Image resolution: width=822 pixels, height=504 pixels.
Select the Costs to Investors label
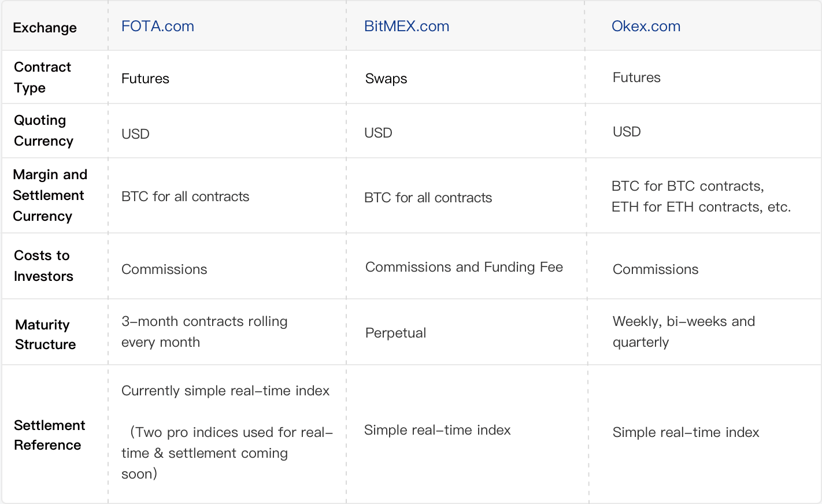(x=43, y=266)
